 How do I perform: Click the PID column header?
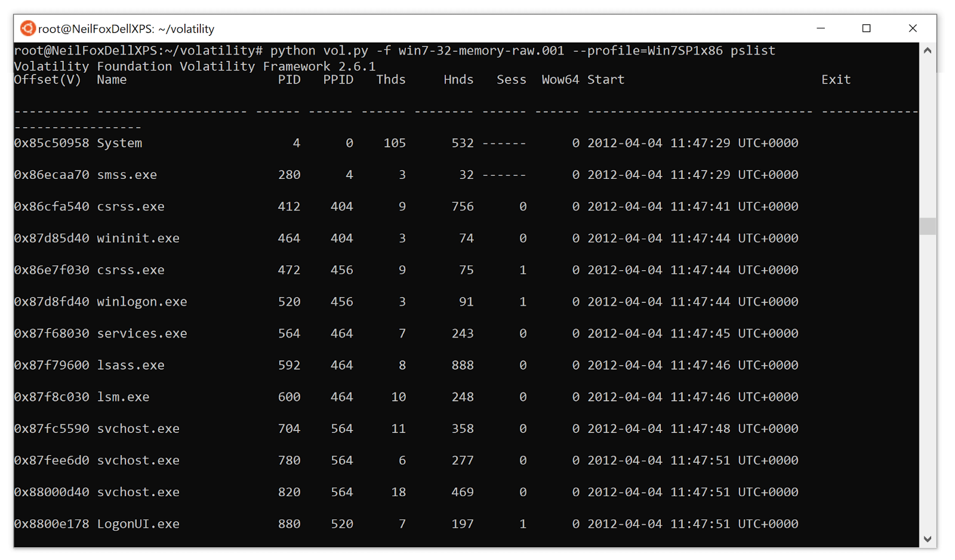290,79
